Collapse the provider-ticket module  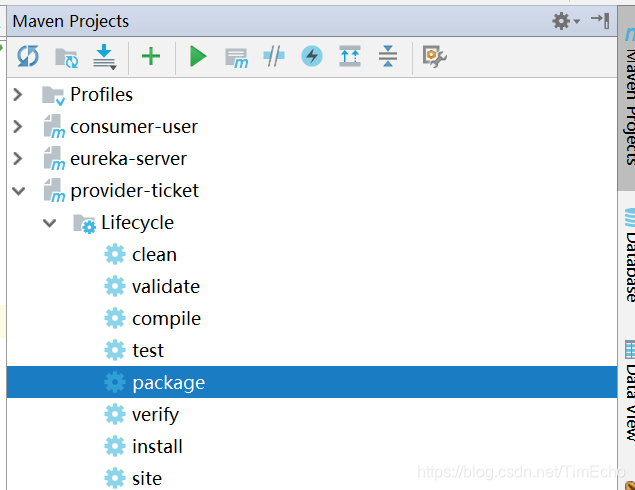[19, 191]
